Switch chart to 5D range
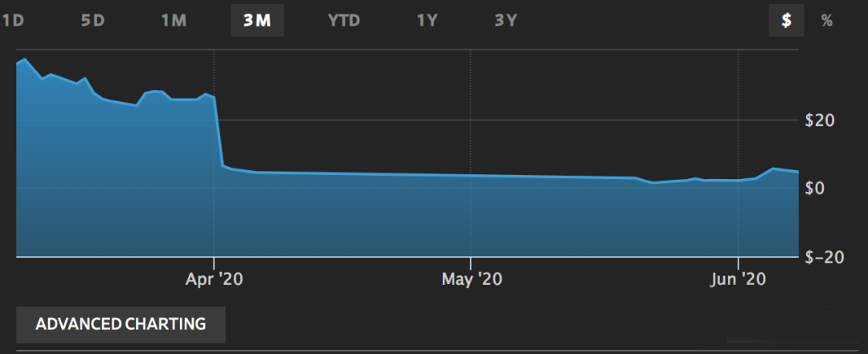Screen dimensions: 868x354 click(93, 21)
